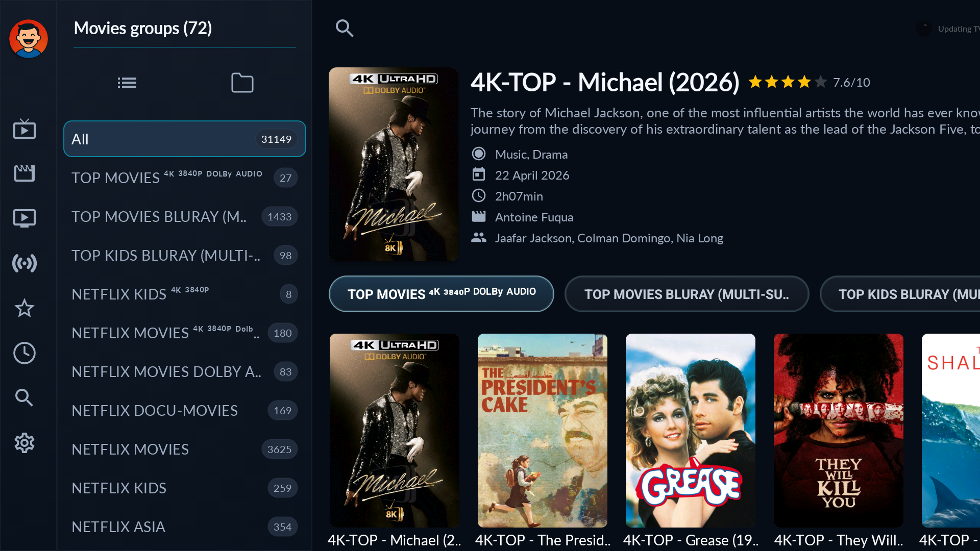Click the top search magnifier icon
Image resolution: width=980 pixels, height=551 pixels.
(x=345, y=28)
